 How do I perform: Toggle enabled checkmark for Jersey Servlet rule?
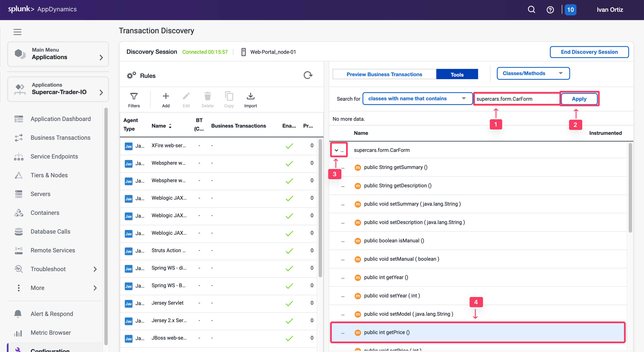point(289,303)
